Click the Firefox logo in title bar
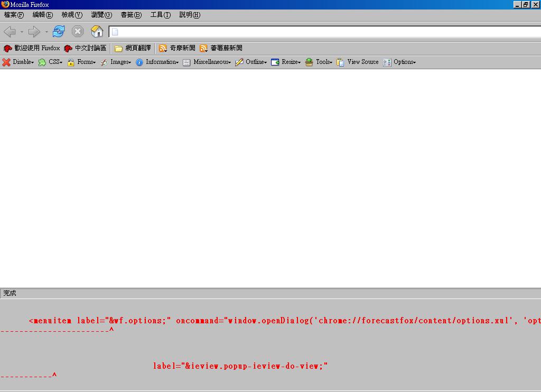 5,4
